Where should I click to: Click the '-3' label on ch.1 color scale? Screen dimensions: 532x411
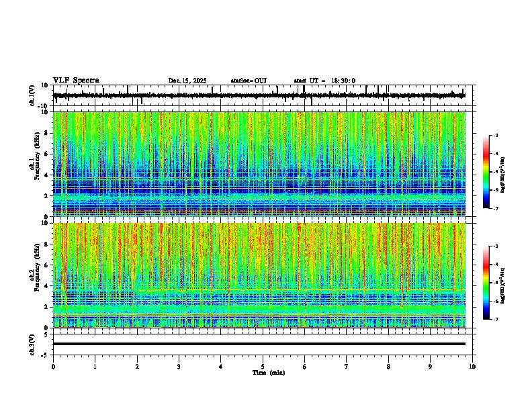click(x=495, y=135)
